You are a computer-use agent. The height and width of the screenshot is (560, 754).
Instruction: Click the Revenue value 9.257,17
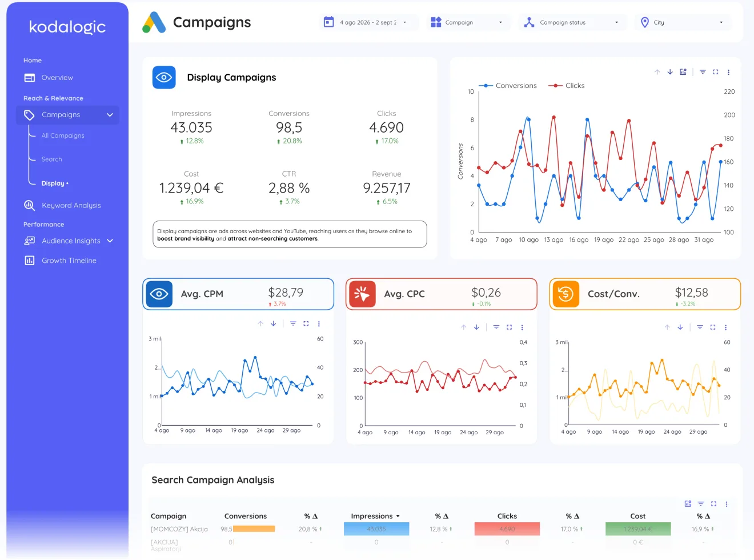(387, 189)
